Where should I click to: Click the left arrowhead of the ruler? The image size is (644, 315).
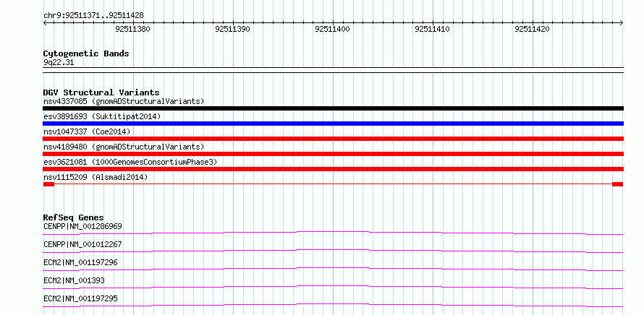[x=45, y=23]
